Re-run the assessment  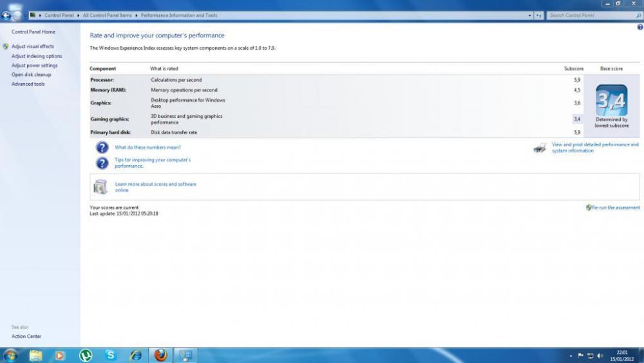[615, 208]
